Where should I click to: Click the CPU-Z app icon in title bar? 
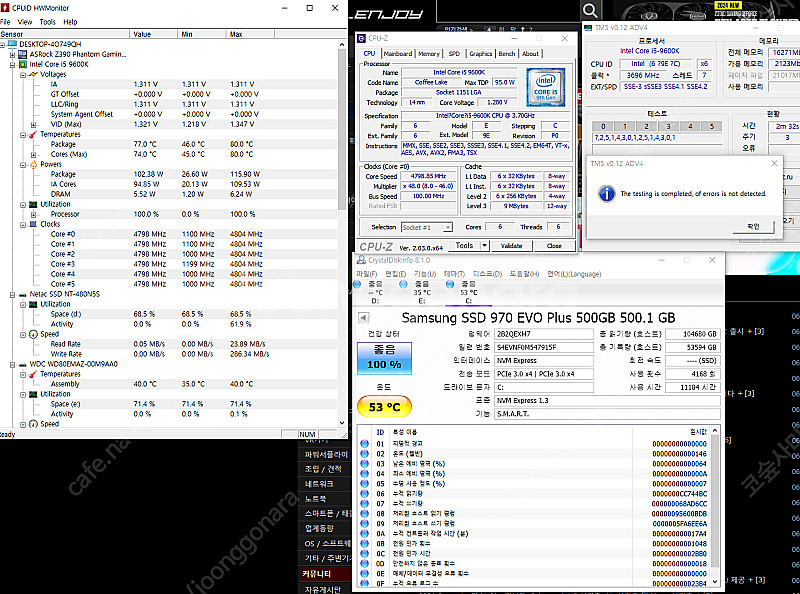coord(361,38)
